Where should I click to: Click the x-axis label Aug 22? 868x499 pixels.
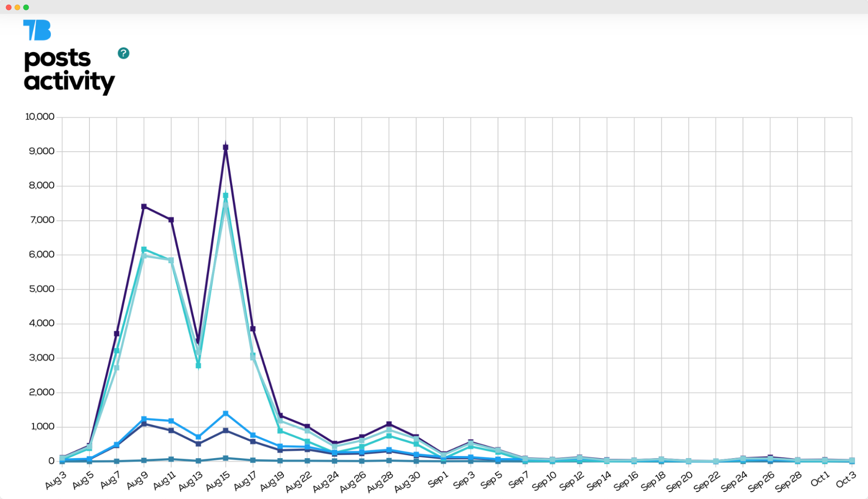pos(299,482)
